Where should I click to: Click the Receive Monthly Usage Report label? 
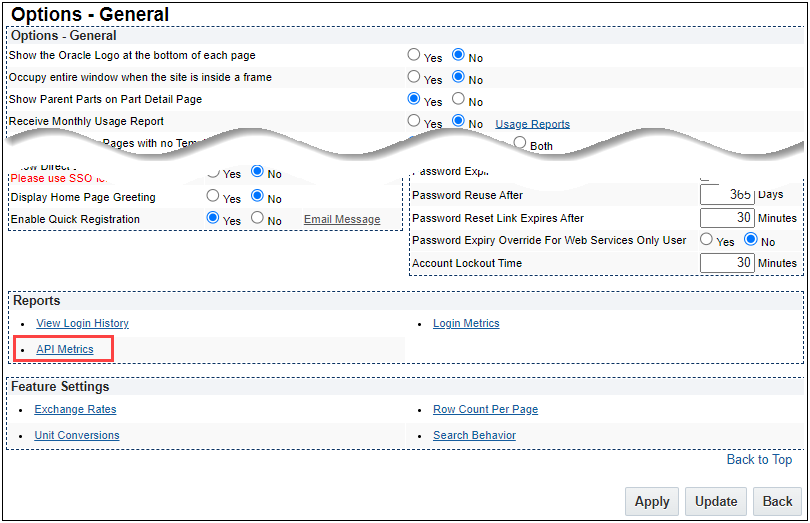coord(86,121)
